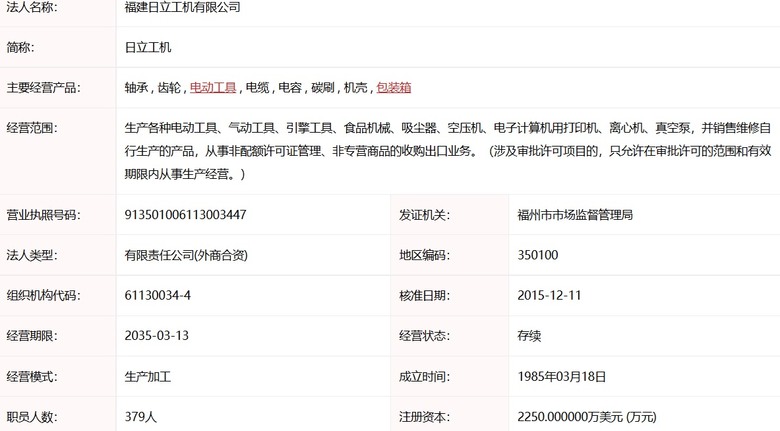The image size is (780, 431).
Task: Click the 核准日期 field label
Action: pyautogui.click(x=424, y=296)
